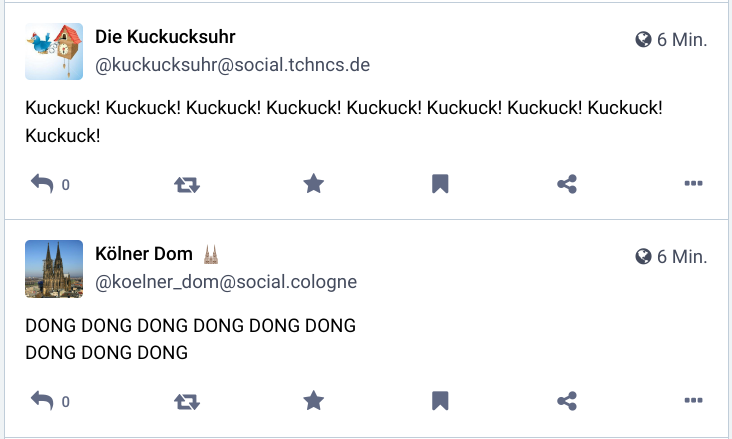The height and width of the screenshot is (439, 732).
Task: Click handle @kuckucksuhr@social.tchncs.de
Action: (233, 66)
